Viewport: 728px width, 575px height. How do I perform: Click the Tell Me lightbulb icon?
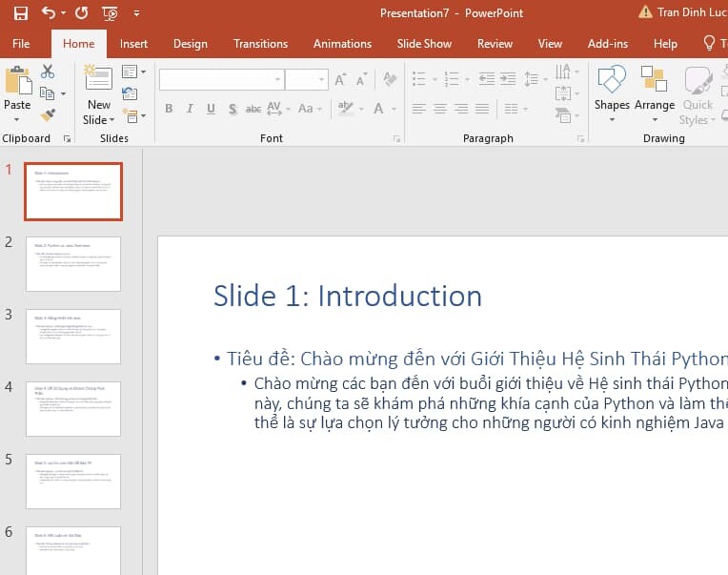pyautogui.click(x=709, y=43)
